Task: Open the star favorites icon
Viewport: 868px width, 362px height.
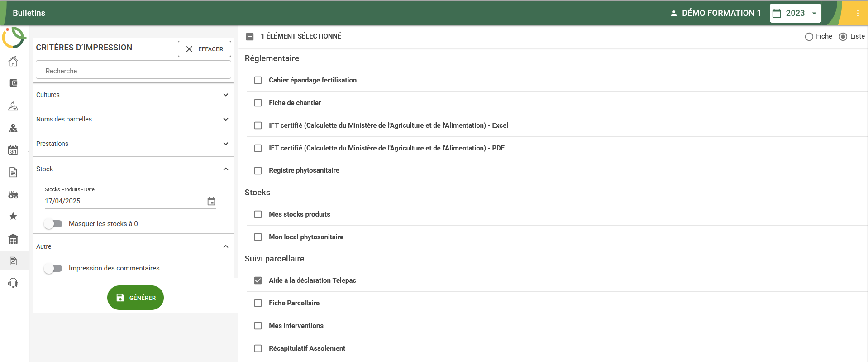Action: 13,216
